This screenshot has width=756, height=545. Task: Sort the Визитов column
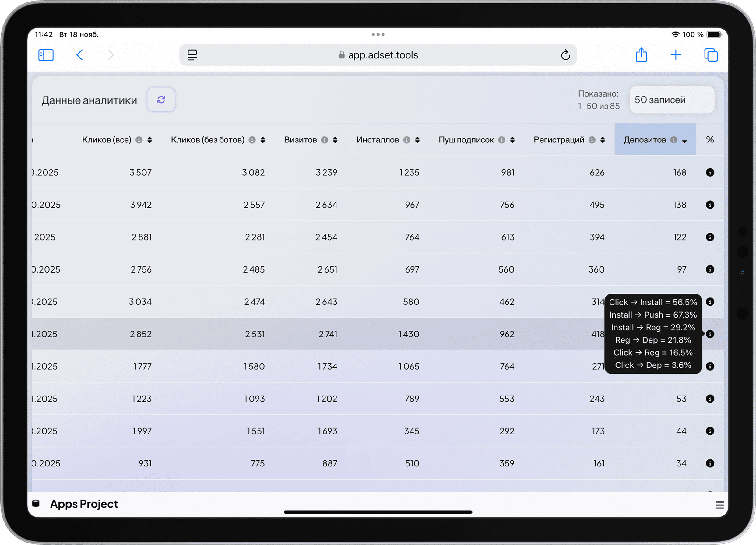(335, 140)
